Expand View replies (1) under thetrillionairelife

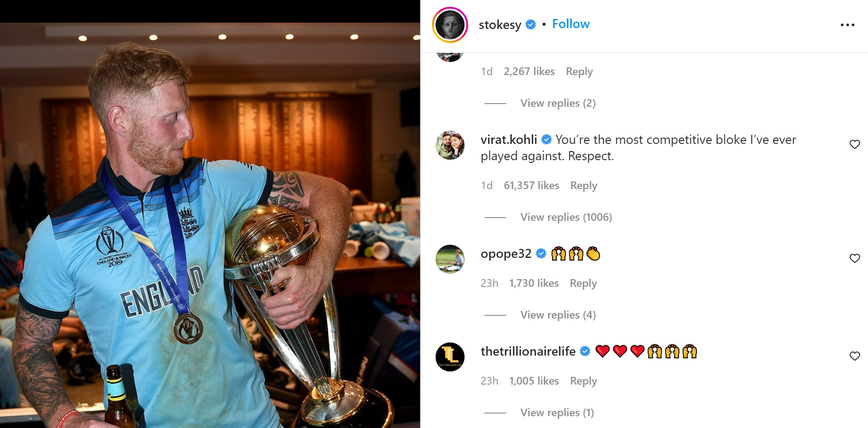(557, 413)
